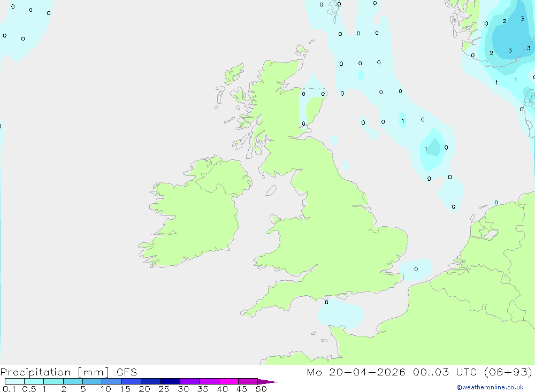Pick the legend swatch between 1 and 2
The height and width of the screenshot is (392, 535).
point(53,381)
